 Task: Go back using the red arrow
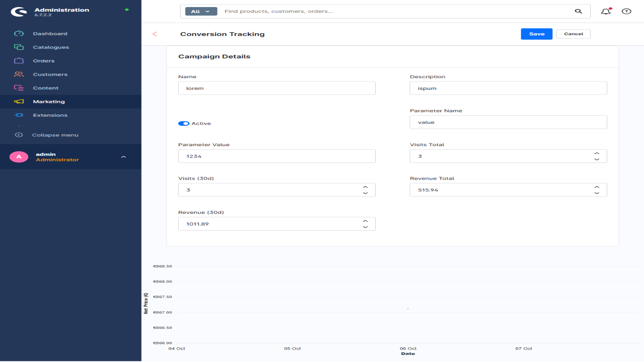pos(155,34)
